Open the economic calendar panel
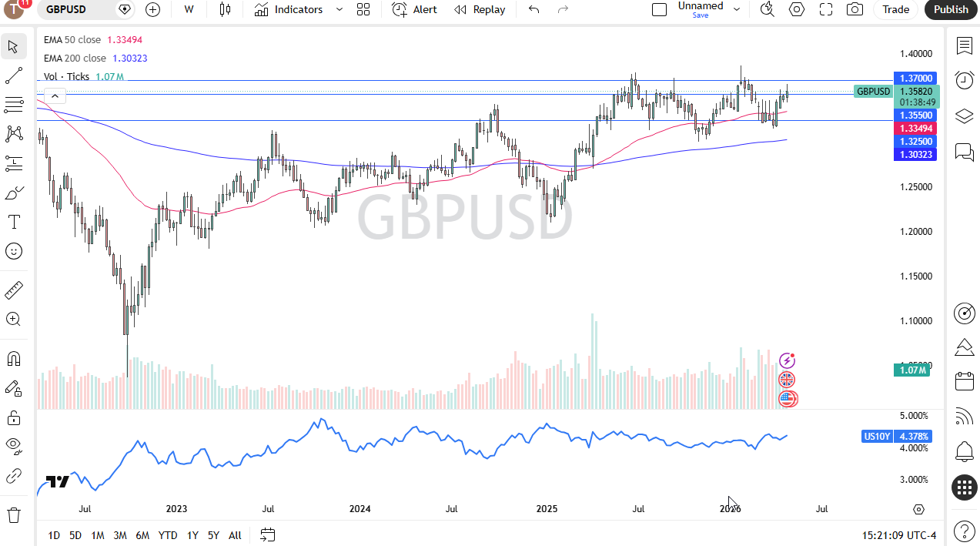This screenshot has height=546, width=980. coord(964,381)
